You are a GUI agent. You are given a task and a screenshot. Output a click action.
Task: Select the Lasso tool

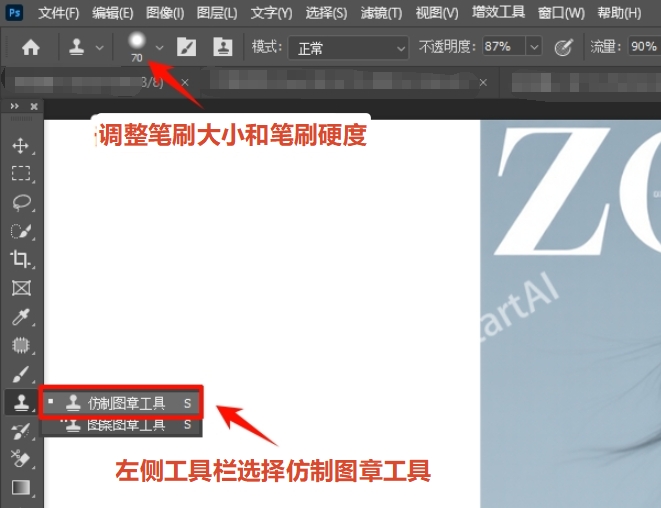(x=21, y=202)
